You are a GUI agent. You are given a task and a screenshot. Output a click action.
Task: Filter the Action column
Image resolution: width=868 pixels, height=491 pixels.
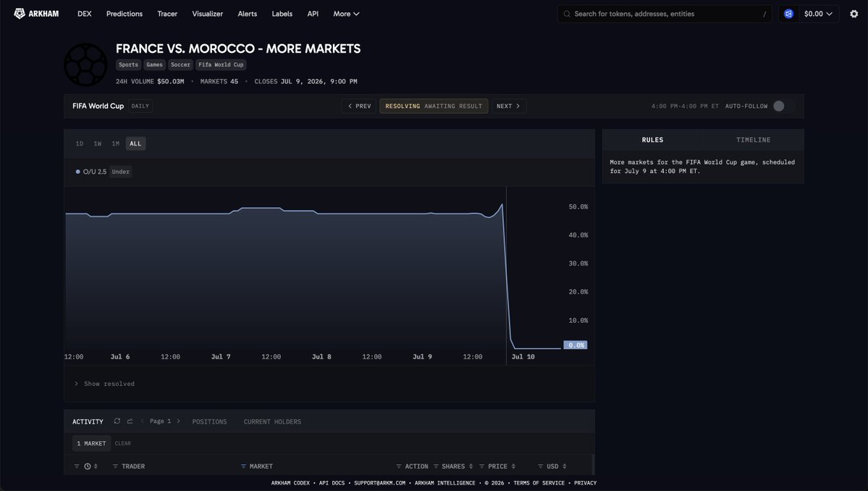(x=399, y=466)
